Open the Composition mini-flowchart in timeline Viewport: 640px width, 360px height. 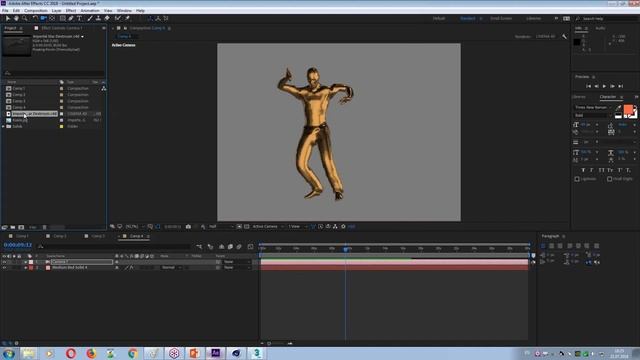(x=199, y=247)
